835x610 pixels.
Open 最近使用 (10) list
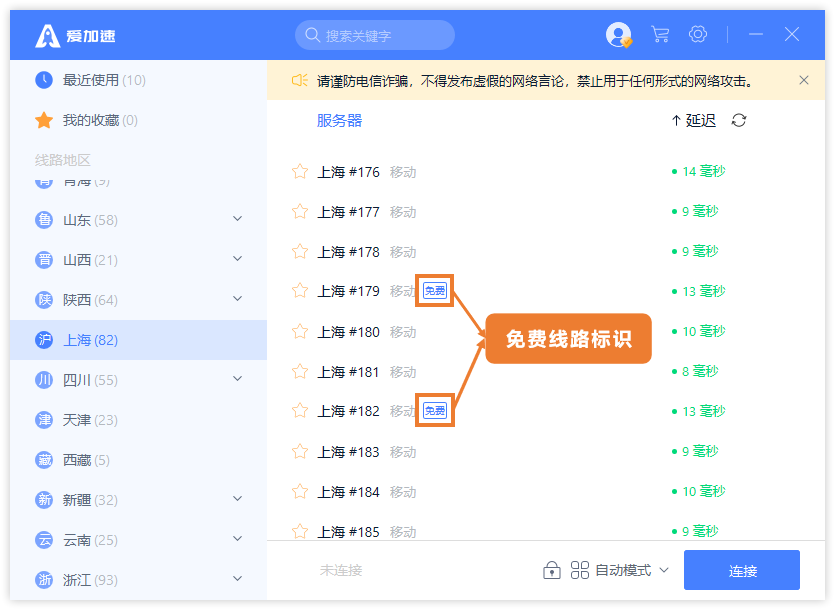pyautogui.click(x=104, y=80)
